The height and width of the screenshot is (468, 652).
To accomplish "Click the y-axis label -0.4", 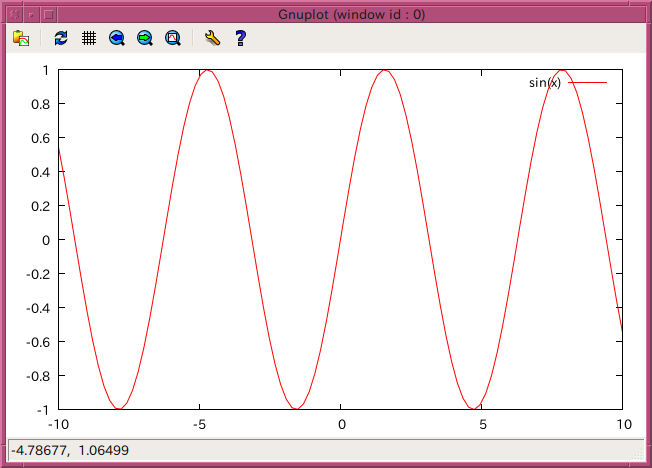I will (x=38, y=308).
